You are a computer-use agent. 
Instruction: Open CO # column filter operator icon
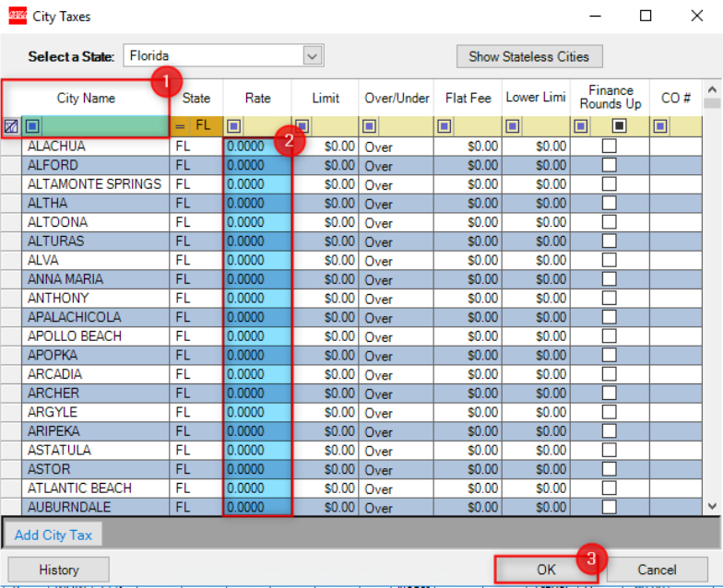coord(660,125)
